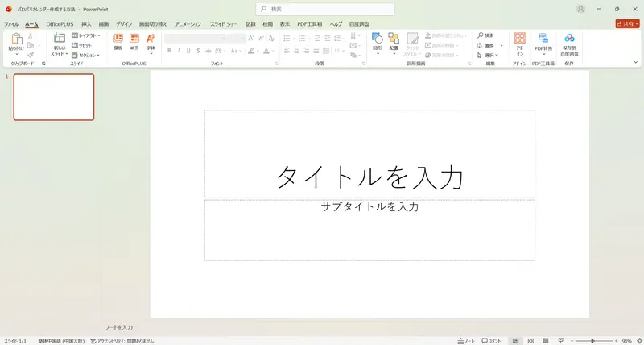Collapse the ribbon with chevron arrow
This screenshot has height=345, width=644.
coord(636,63)
